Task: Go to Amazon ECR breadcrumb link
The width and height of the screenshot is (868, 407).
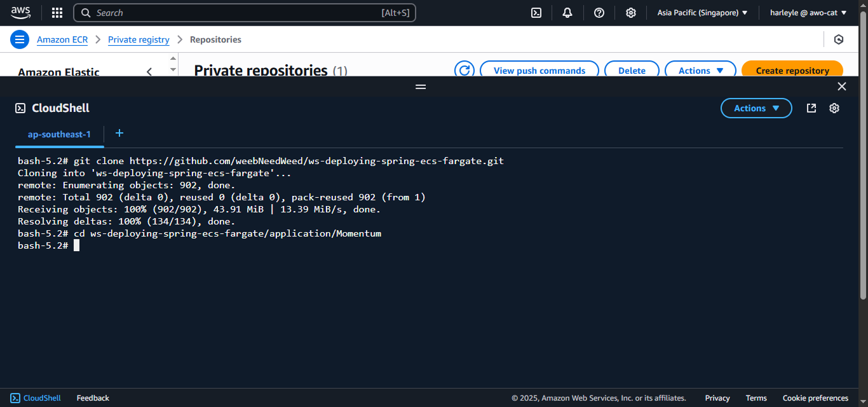Action: pos(62,39)
